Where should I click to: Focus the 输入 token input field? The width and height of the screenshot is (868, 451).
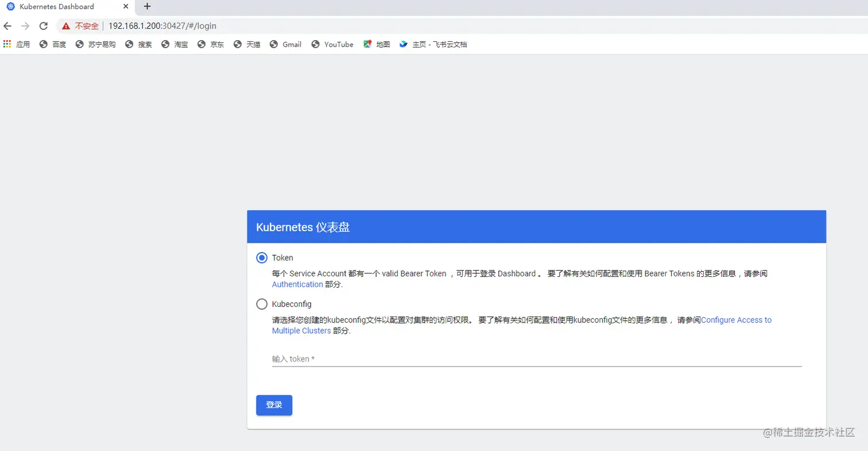tap(537, 359)
